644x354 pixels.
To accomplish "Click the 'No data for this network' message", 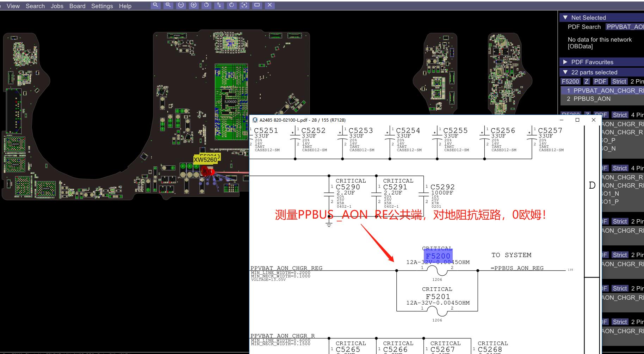I will [x=600, y=43].
